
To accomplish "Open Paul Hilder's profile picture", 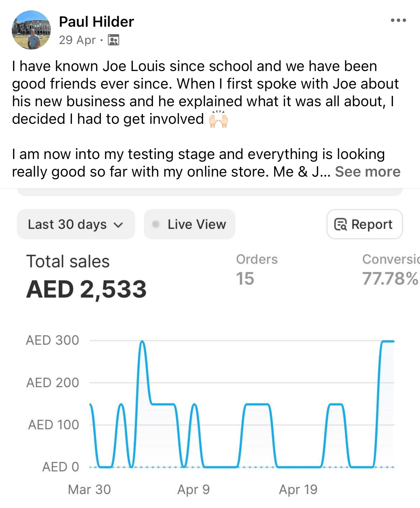I will [31, 30].
